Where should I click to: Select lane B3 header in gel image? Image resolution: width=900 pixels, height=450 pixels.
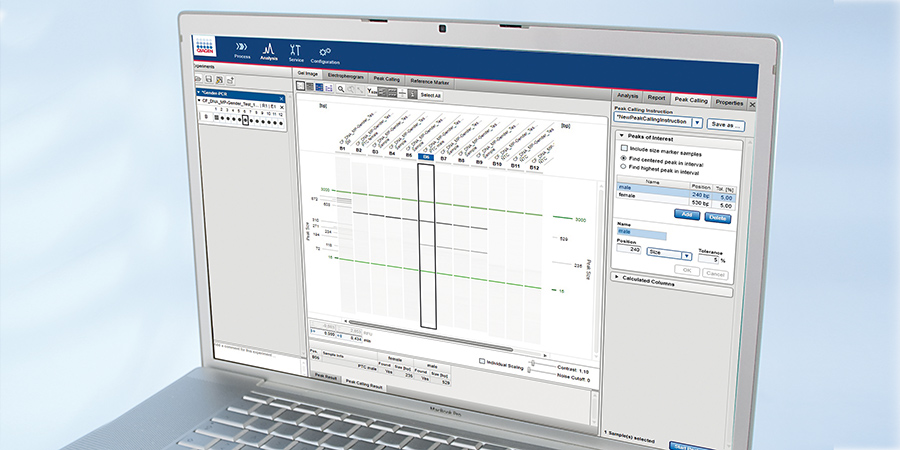coord(375,151)
